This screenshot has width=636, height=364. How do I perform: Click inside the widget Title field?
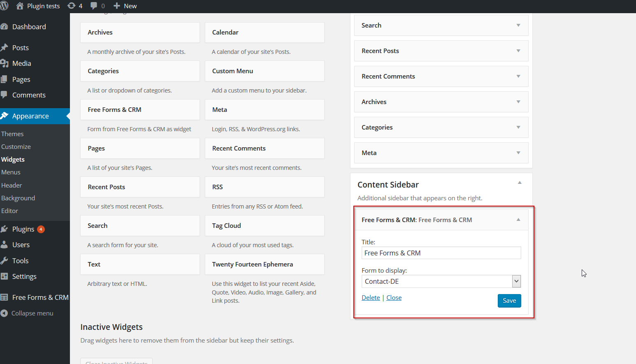point(441,253)
